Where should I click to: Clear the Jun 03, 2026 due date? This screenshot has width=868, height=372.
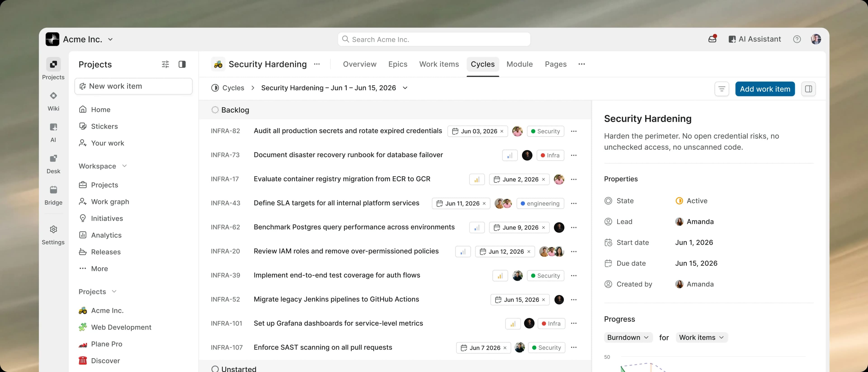pos(502,131)
